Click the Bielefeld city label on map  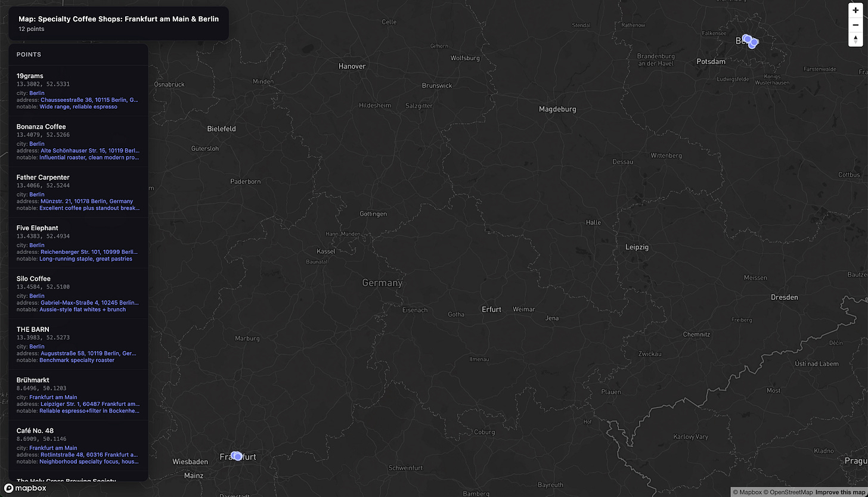coord(221,129)
